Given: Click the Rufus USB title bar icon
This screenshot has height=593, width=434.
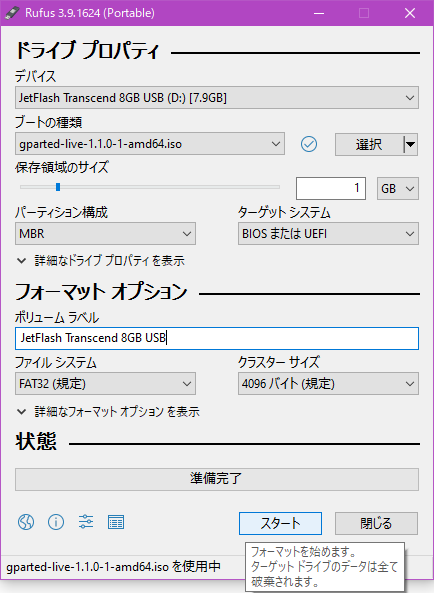Looking at the screenshot, I should [x=12, y=13].
